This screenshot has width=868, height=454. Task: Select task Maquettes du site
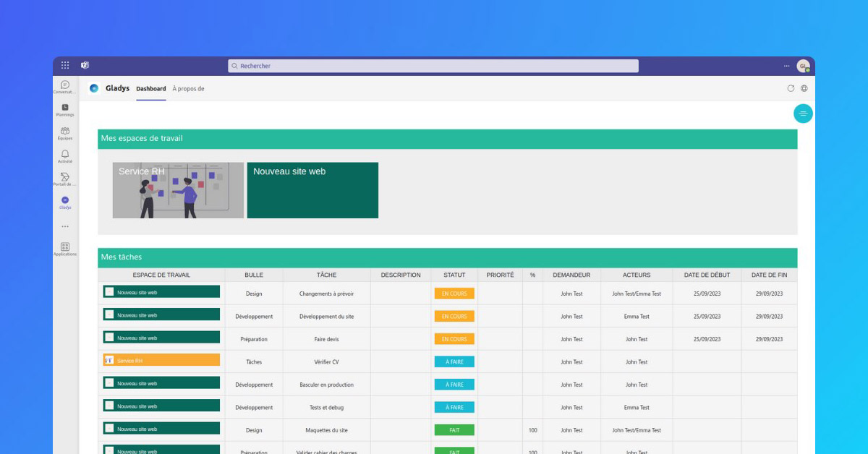(x=326, y=430)
